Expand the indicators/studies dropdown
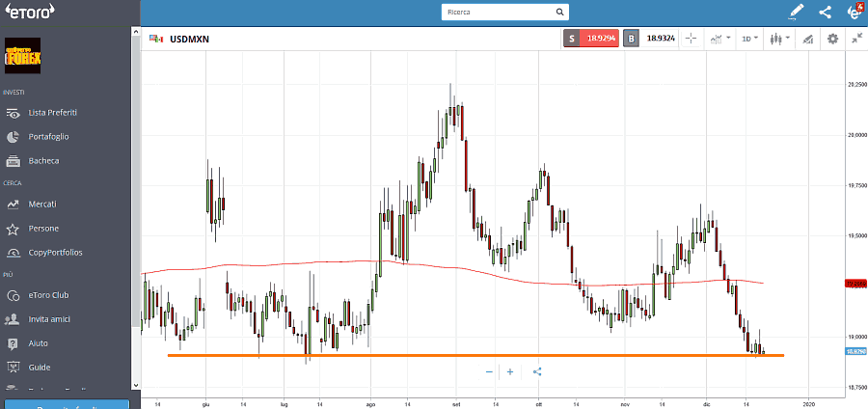The image size is (868, 409). [719, 39]
